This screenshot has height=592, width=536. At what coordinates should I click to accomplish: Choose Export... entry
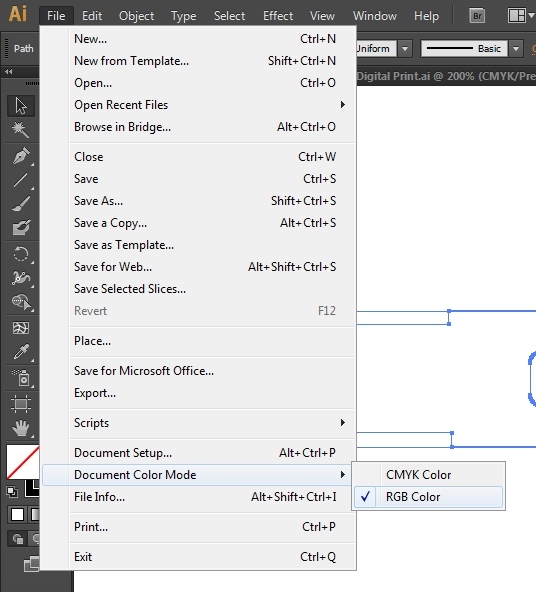pos(199,393)
